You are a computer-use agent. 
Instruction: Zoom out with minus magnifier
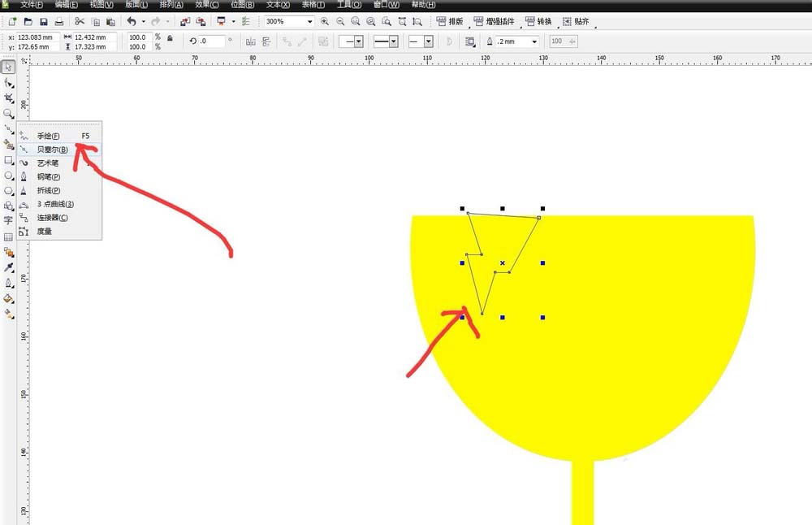point(340,21)
